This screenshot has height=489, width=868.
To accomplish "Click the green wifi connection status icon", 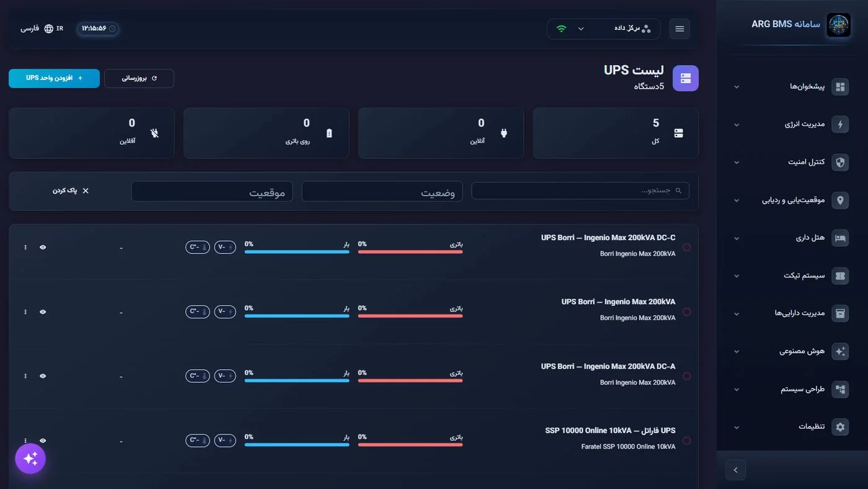I will (x=561, y=29).
